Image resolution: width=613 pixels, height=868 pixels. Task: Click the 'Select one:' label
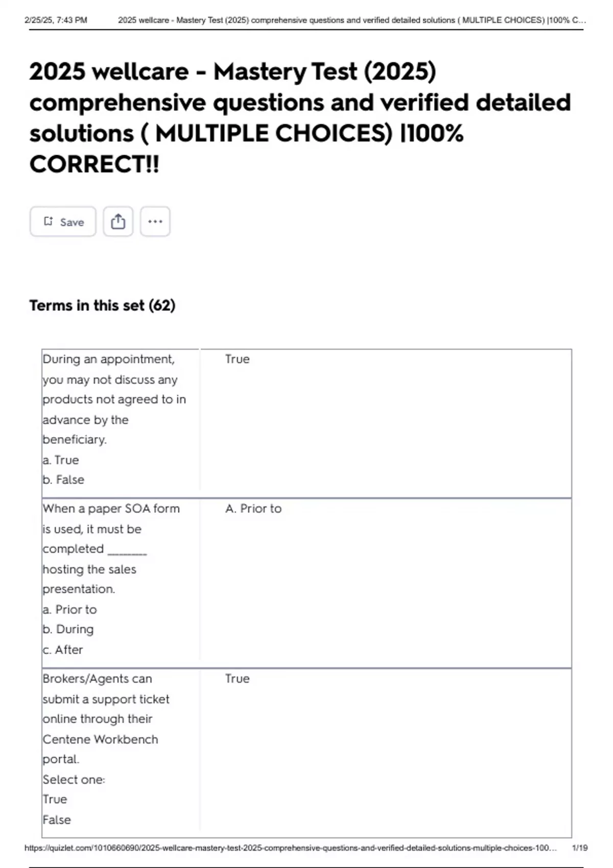click(x=74, y=780)
